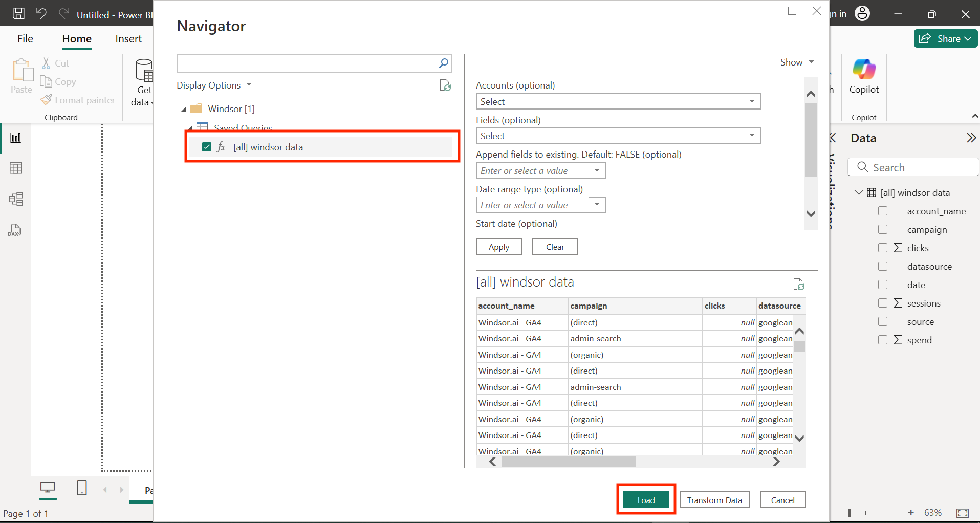Check the campaign field box

pos(883,230)
